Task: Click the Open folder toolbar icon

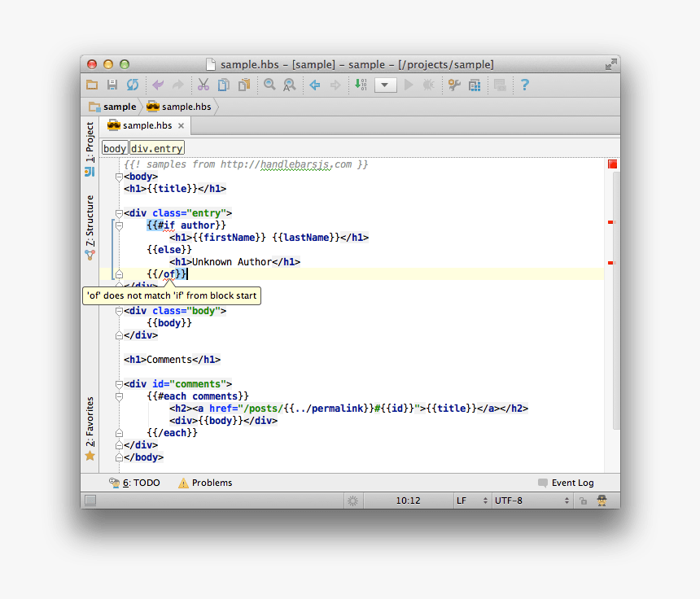Action: coord(92,85)
